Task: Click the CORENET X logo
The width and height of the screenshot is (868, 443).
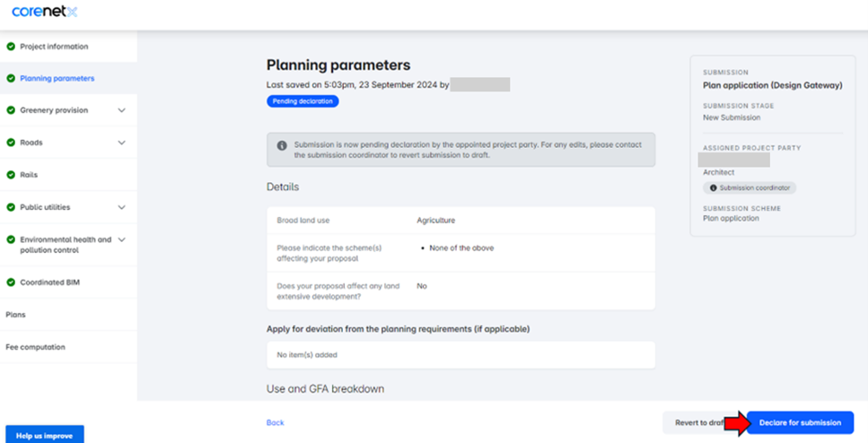Action: point(45,12)
